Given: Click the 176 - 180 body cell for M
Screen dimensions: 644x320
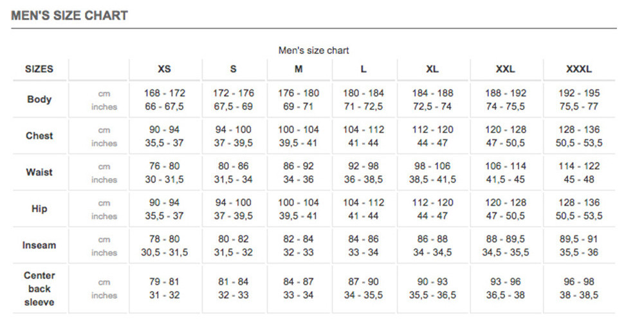Looking at the screenshot, I should pyautogui.click(x=299, y=93).
